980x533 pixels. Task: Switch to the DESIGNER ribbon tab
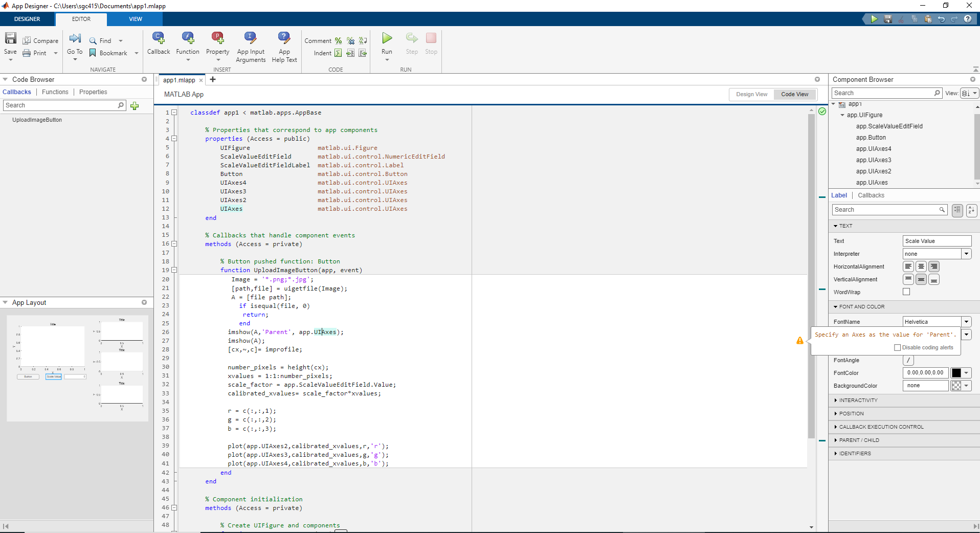pos(27,19)
